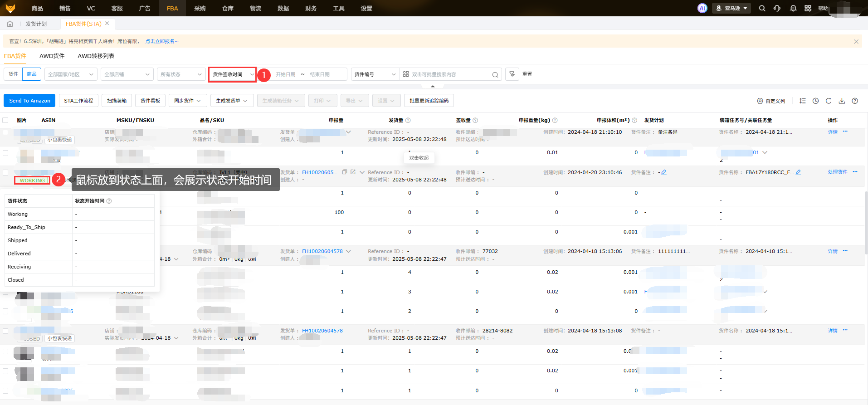Select the 商品 view toggle
Viewport: 868px width, 405px height.
32,74
